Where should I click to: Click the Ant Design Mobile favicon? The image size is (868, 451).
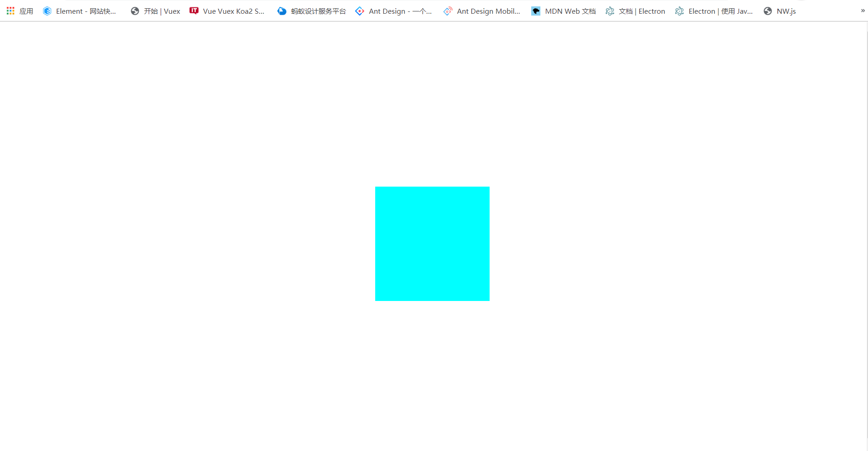pyautogui.click(x=448, y=11)
